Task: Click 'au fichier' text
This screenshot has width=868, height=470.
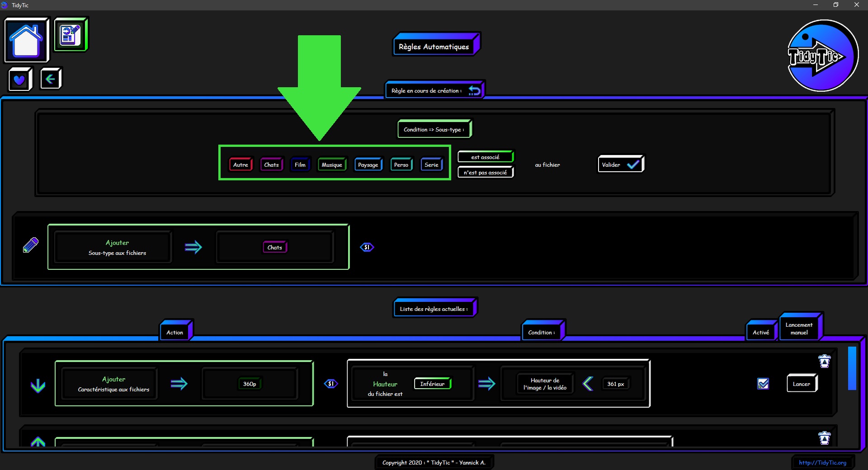Action: (547, 164)
